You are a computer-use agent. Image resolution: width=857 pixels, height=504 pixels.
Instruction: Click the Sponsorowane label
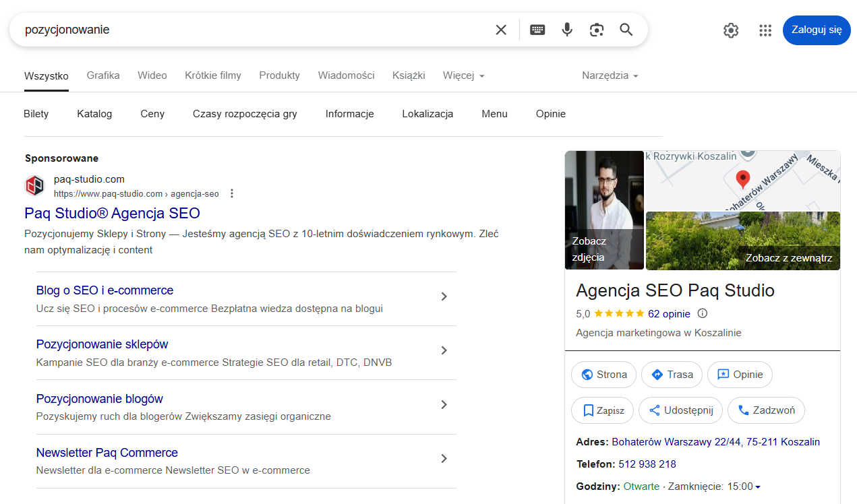point(62,158)
